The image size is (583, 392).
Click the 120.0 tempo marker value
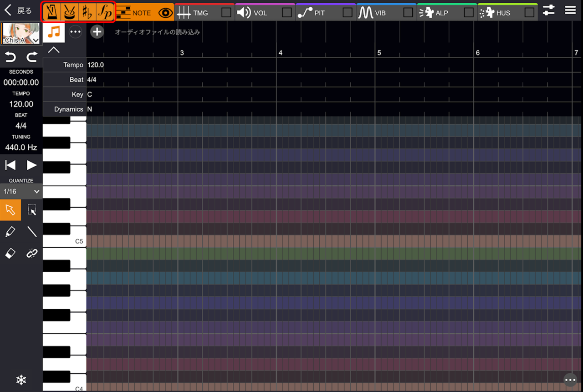pyautogui.click(x=96, y=65)
